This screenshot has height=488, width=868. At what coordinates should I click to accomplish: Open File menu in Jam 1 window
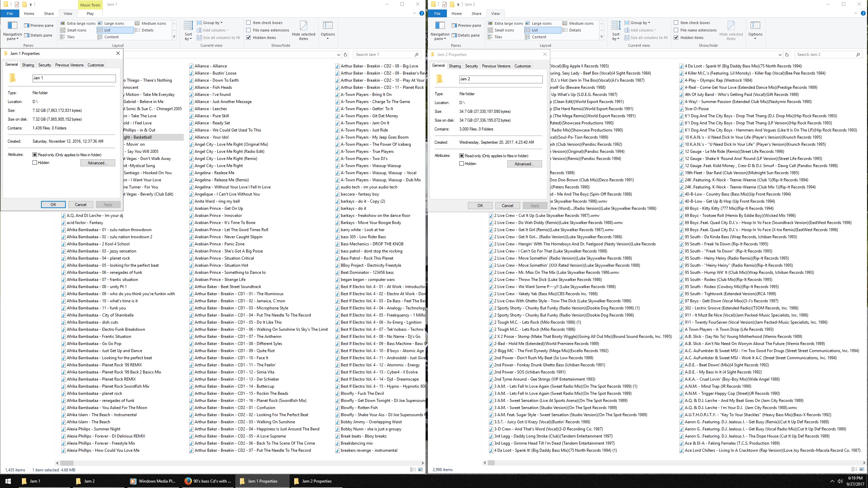tap(10, 14)
